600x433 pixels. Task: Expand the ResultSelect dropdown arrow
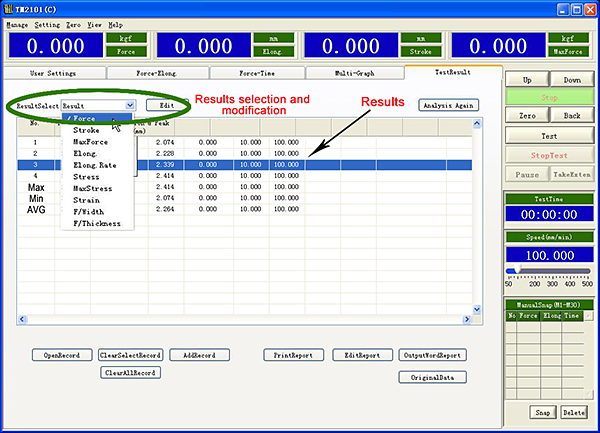(130, 104)
